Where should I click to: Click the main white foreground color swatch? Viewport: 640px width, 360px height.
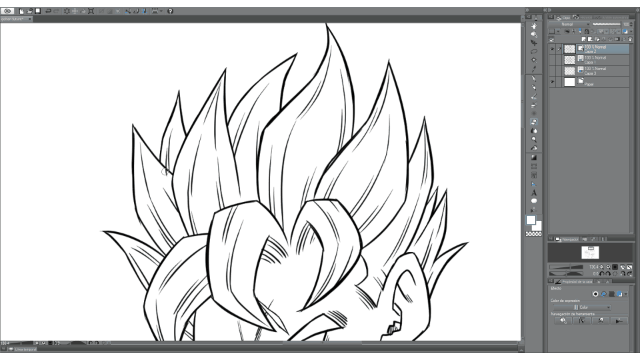(531, 220)
